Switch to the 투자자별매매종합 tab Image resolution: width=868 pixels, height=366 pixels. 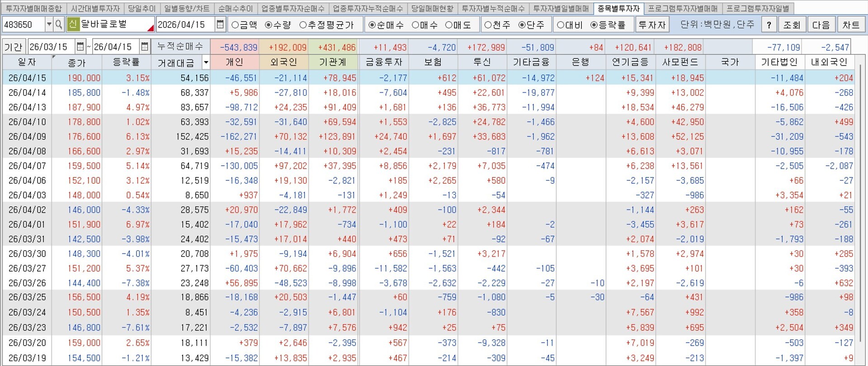tap(34, 9)
